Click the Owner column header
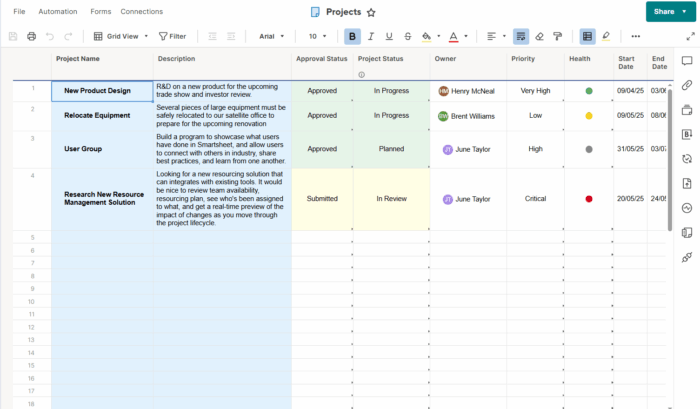700x409 pixels. coord(468,65)
